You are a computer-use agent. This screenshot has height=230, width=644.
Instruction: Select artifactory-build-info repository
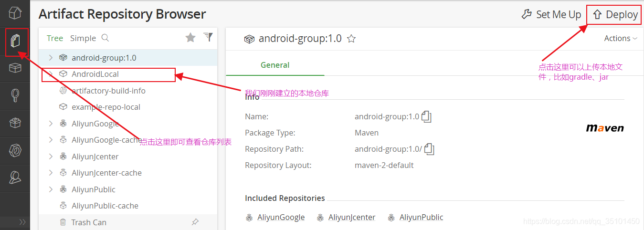(109, 91)
